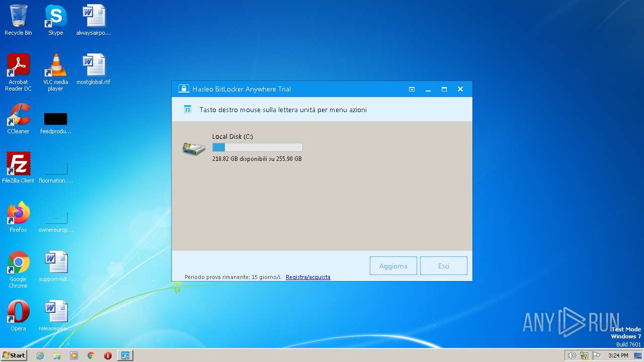Maximize the Hasleo BitLocker Anywhere window
This screenshot has width=644, height=362.
point(444,89)
